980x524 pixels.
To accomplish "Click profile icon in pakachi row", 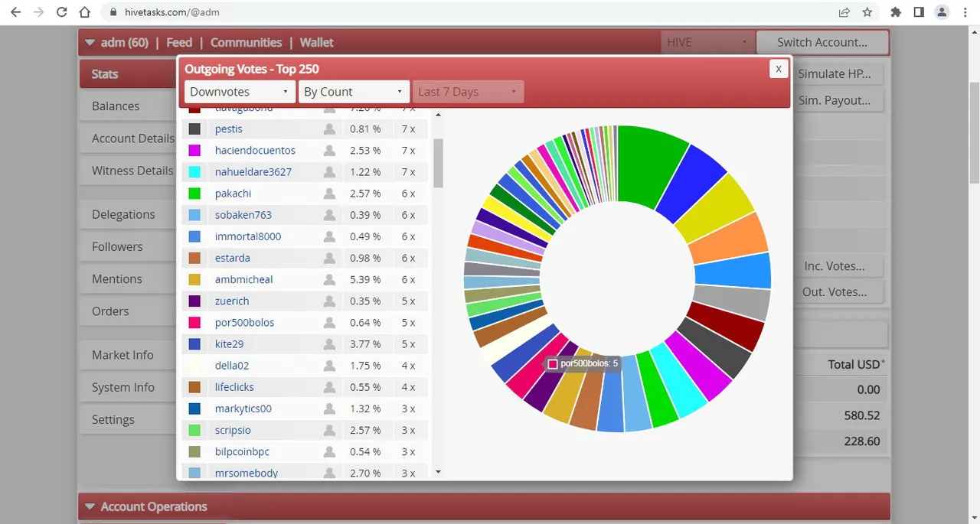I will [x=329, y=194].
